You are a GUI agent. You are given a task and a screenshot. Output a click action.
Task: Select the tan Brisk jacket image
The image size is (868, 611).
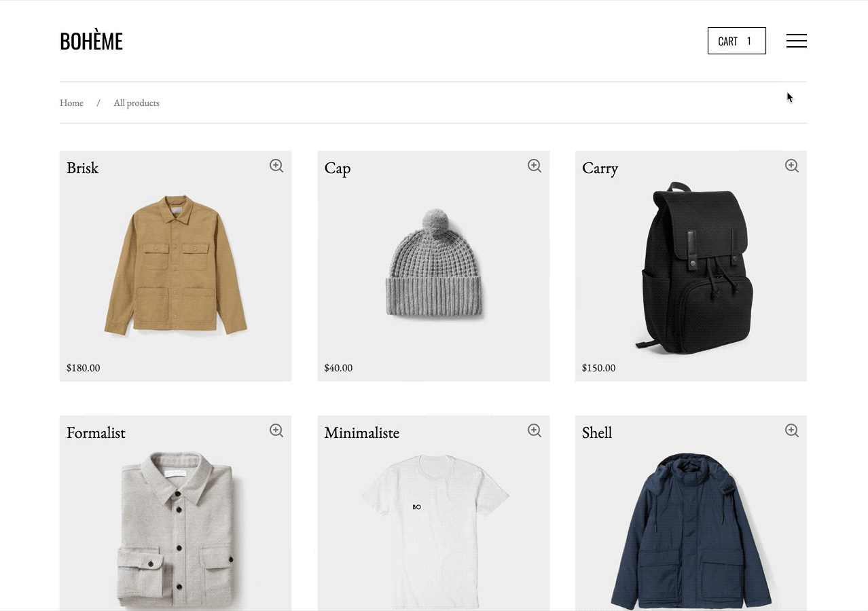pyautogui.click(x=175, y=265)
